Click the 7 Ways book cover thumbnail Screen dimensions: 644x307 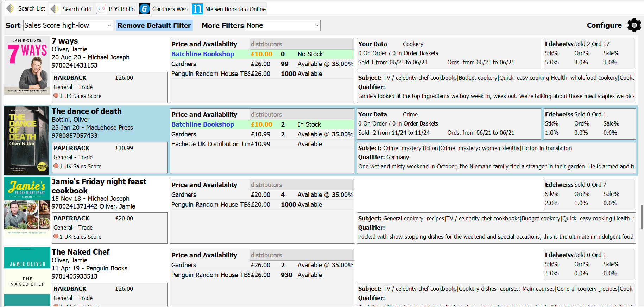click(x=27, y=65)
